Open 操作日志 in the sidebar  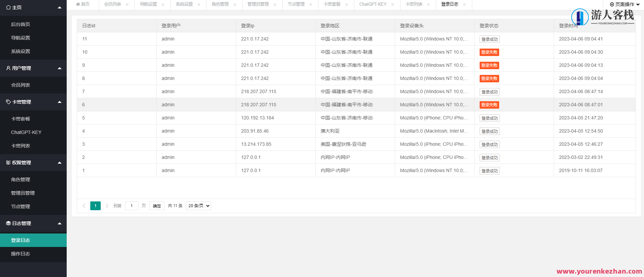[x=21, y=254]
